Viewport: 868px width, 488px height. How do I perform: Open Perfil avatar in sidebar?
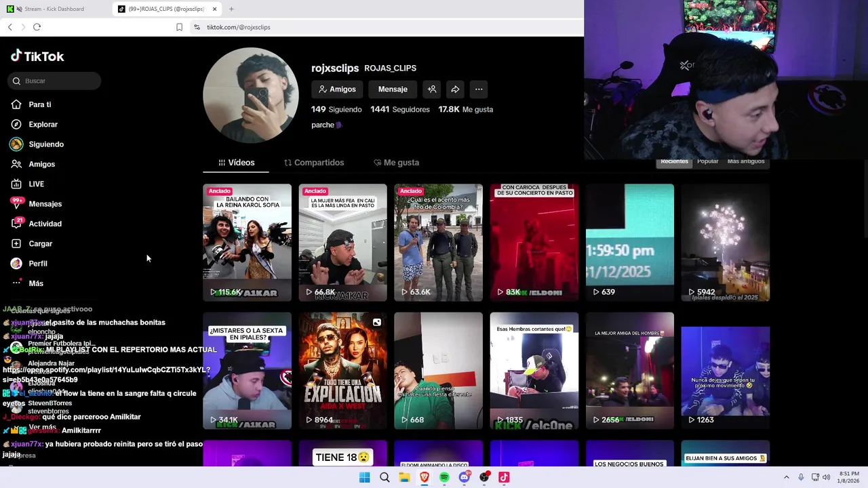16,263
